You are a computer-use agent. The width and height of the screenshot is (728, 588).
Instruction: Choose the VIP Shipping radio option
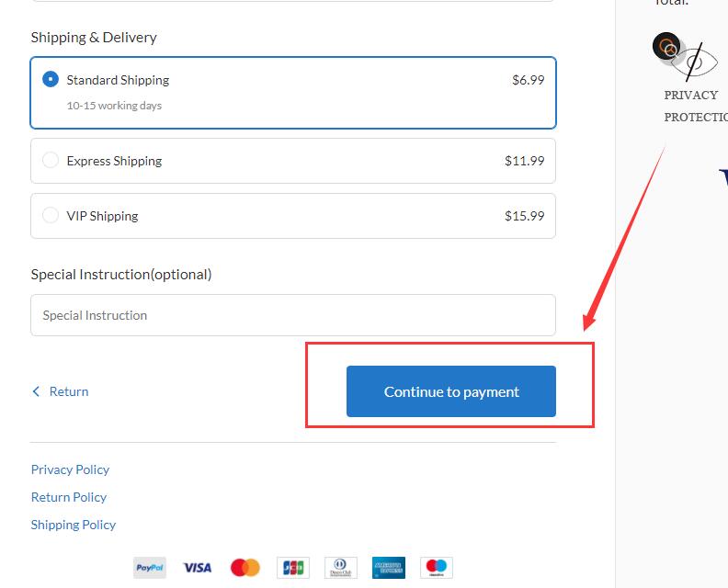[x=51, y=215]
